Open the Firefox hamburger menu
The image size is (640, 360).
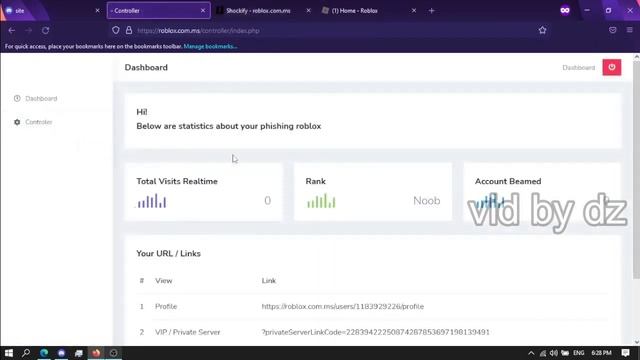click(630, 30)
